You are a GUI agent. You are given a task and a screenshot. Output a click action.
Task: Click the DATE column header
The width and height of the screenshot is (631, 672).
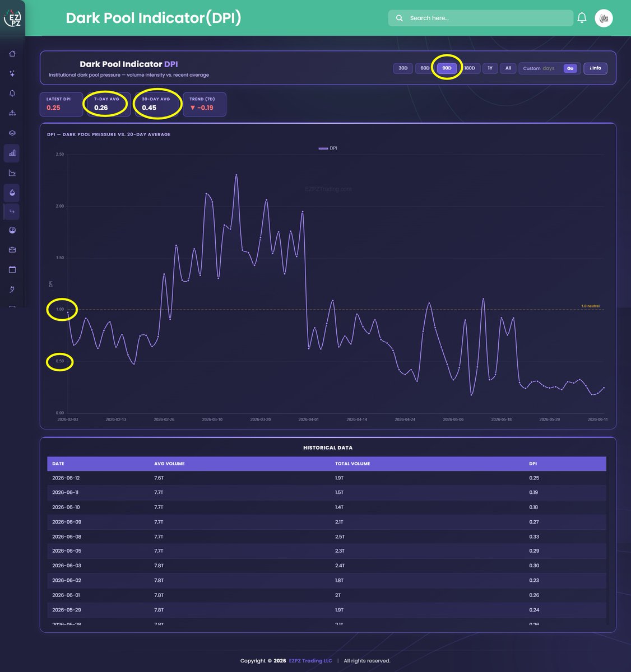click(58, 464)
